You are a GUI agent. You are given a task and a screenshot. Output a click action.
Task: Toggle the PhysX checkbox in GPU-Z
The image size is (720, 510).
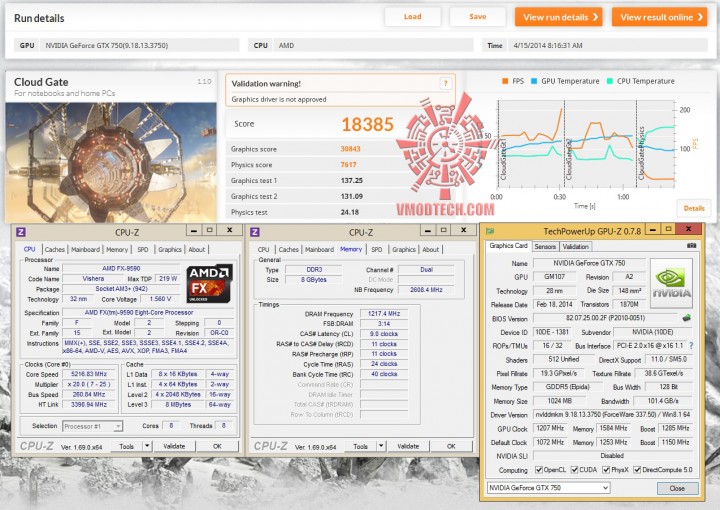coord(606,470)
